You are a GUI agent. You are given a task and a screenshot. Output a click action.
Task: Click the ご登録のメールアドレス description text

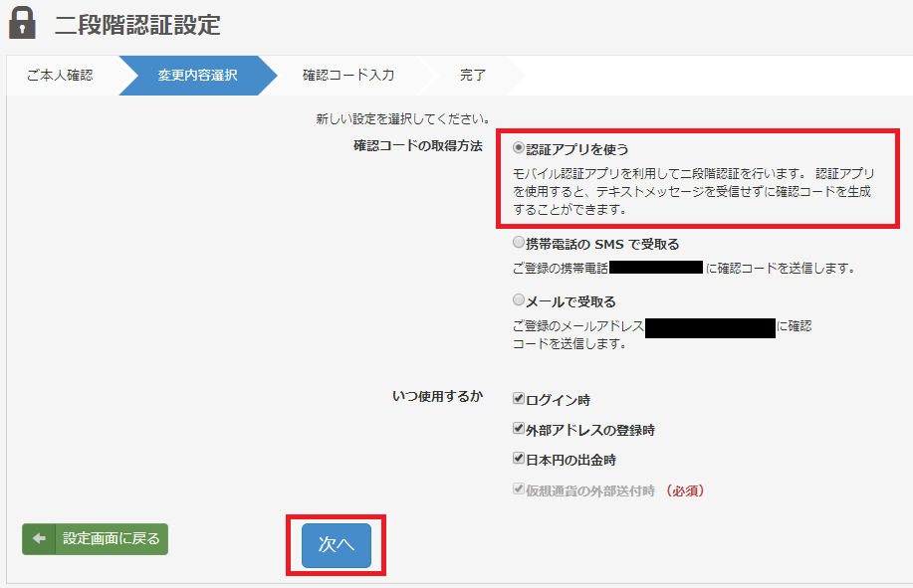coord(662,335)
